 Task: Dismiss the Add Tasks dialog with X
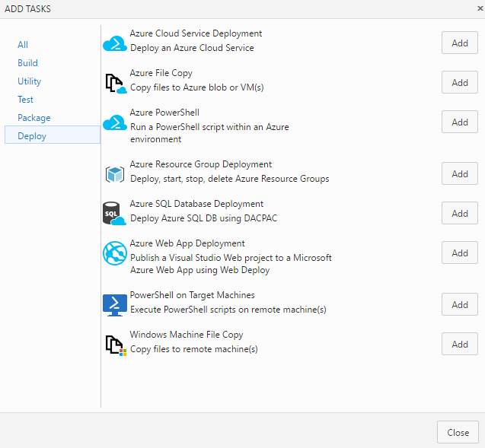[x=480, y=8]
